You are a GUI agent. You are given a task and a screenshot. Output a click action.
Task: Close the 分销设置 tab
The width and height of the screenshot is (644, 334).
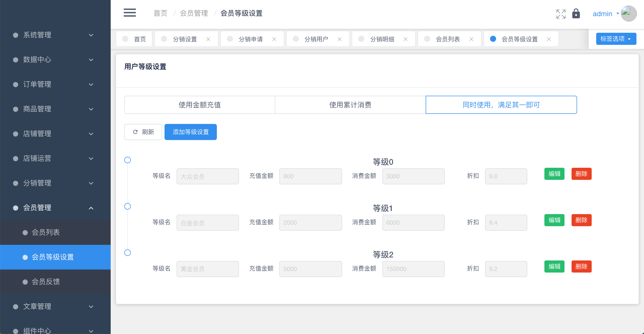(208, 39)
